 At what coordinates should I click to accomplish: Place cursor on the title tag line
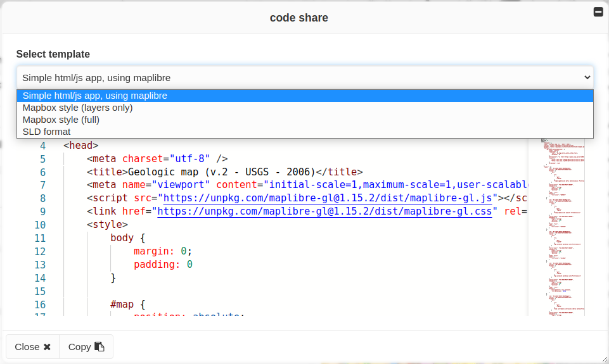[225, 172]
